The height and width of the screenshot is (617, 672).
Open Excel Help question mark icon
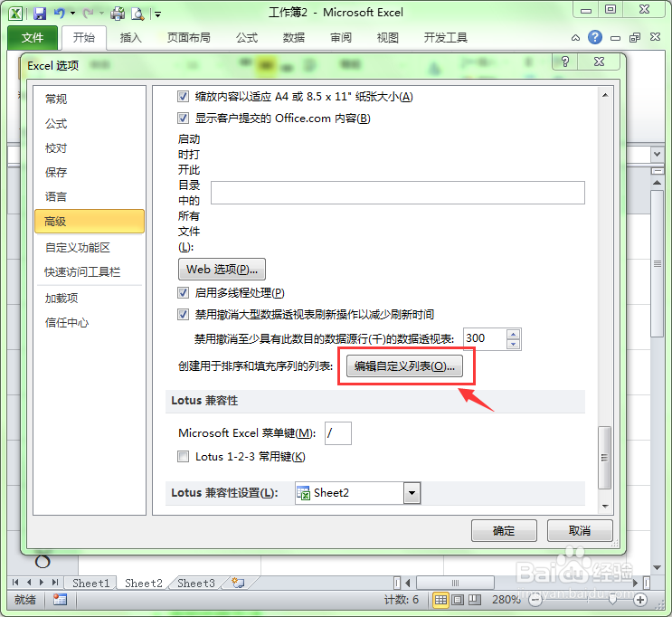point(595,37)
